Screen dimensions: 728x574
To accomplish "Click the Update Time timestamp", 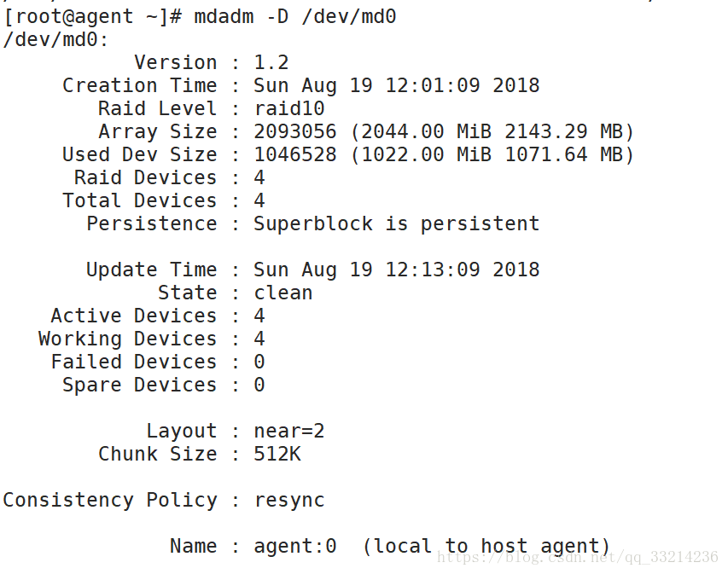I will pyautogui.click(x=397, y=270).
